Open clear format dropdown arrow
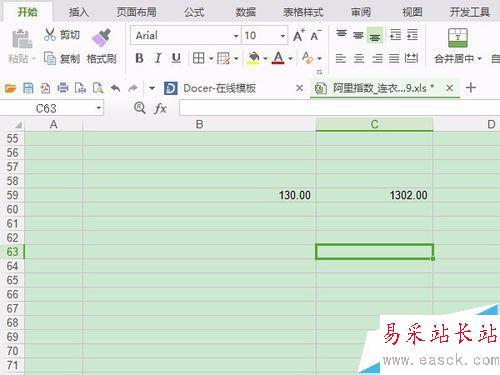The width and height of the screenshot is (500, 375). click(x=319, y=59)
